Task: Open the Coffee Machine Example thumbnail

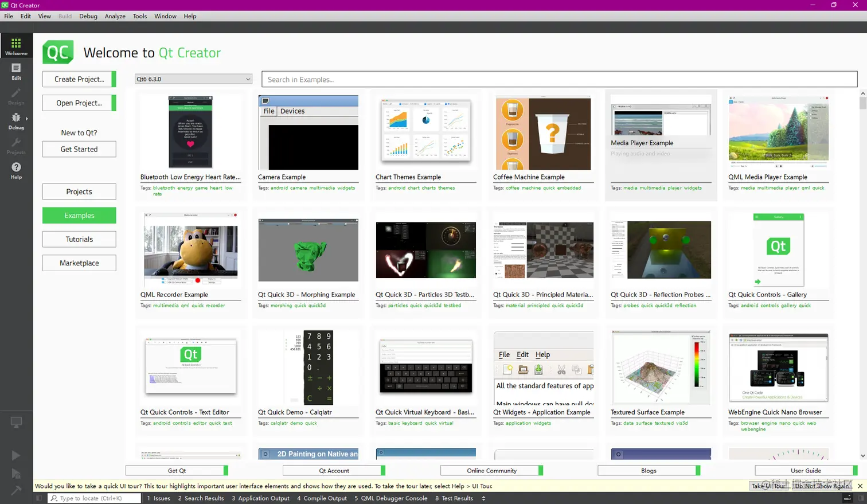Action: coord(543,132)
